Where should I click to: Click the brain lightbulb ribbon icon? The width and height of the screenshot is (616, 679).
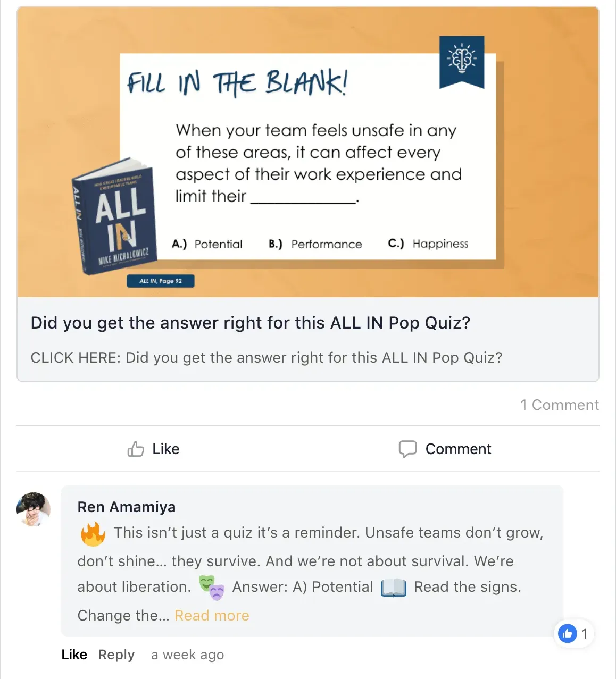pos(462,61)
